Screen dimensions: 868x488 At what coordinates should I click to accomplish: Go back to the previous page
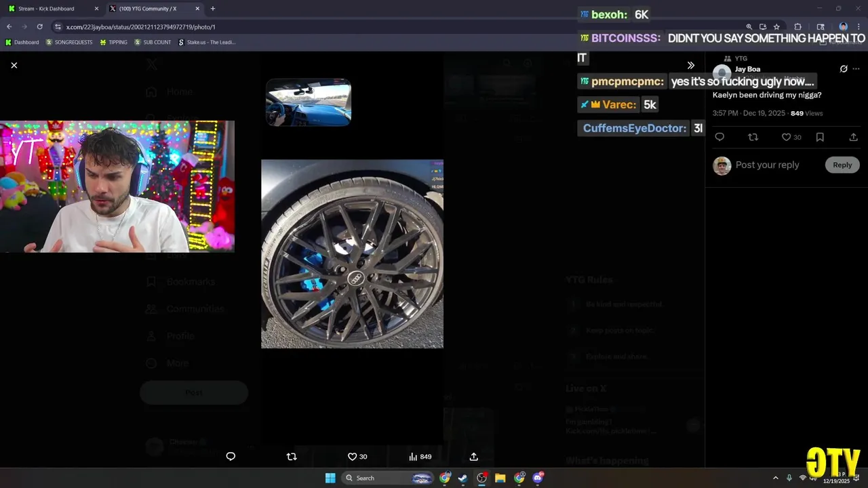[9, 26]
